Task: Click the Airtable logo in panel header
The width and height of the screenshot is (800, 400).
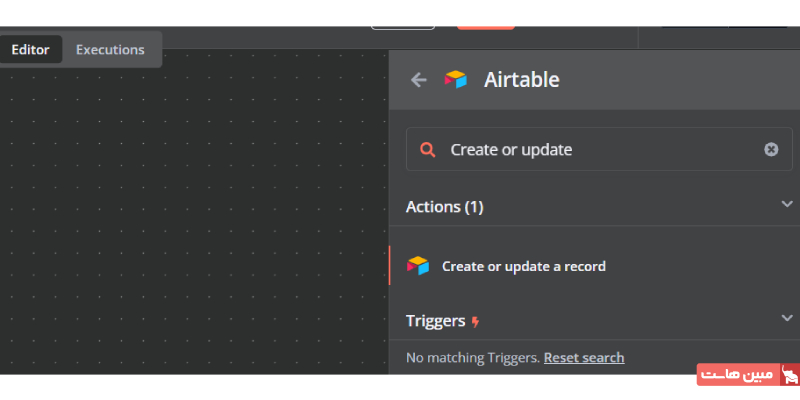Action: click(456, 80)
